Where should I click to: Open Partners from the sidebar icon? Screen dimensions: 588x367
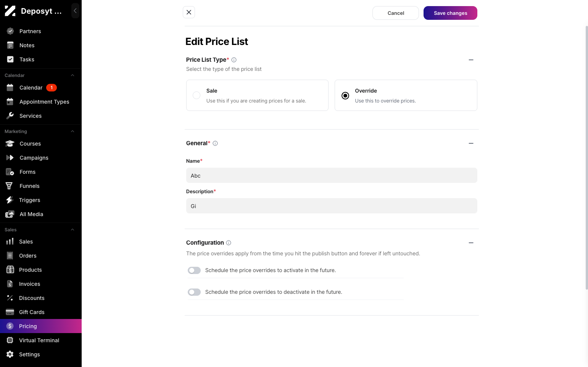(x=10, y=31)
